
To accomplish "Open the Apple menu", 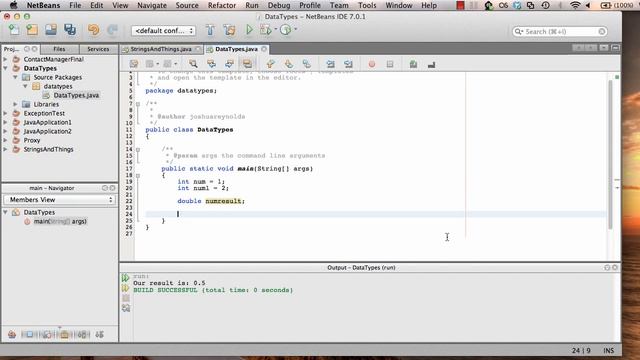I will pyautogui.click(x=13, y=5).
